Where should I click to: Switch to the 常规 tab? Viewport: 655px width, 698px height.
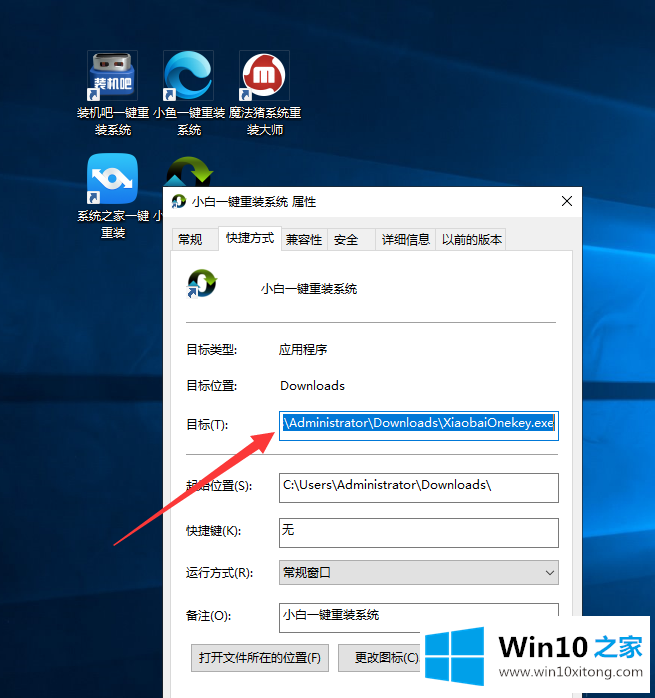(x=195, y=239)
